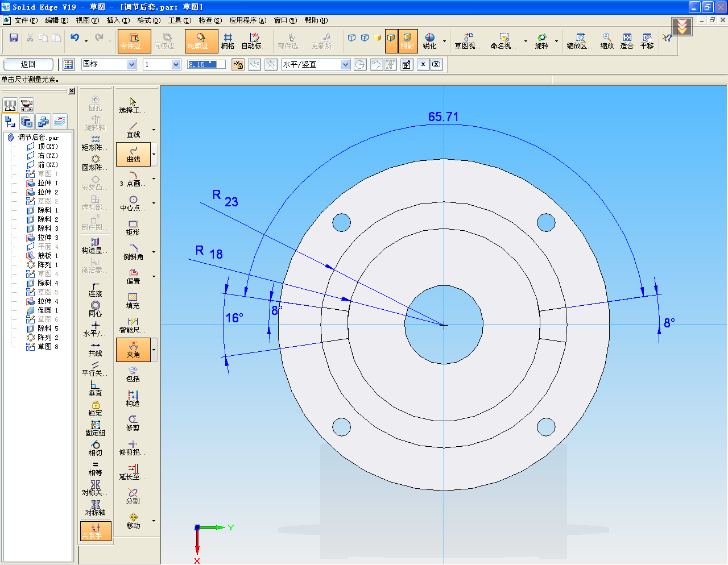Open the 工具 (Tools) menu

[179, 20]
